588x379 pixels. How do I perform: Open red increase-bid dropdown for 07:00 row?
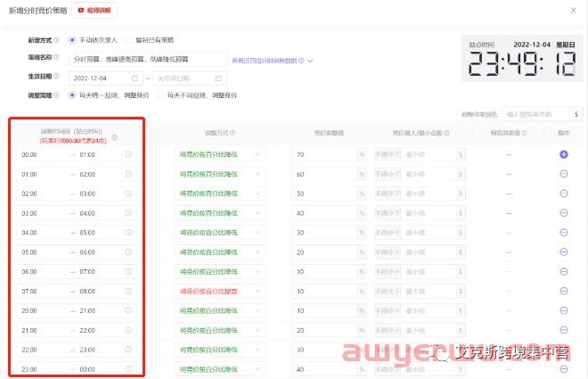pos(220,292)
